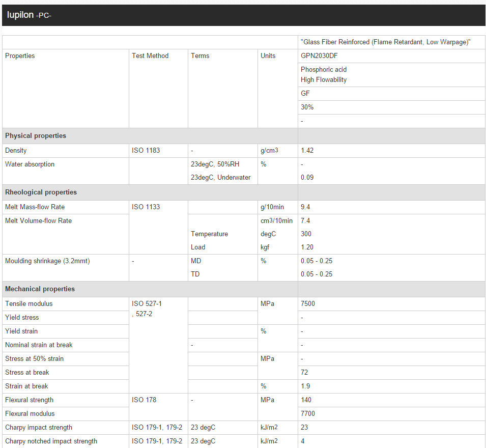Click the Stress at break label
Screen dimensions: 486x448
click(27, 373)
